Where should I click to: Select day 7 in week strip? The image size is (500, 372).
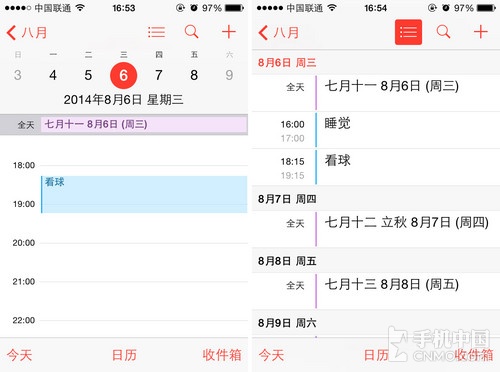(x=159, y=75)
